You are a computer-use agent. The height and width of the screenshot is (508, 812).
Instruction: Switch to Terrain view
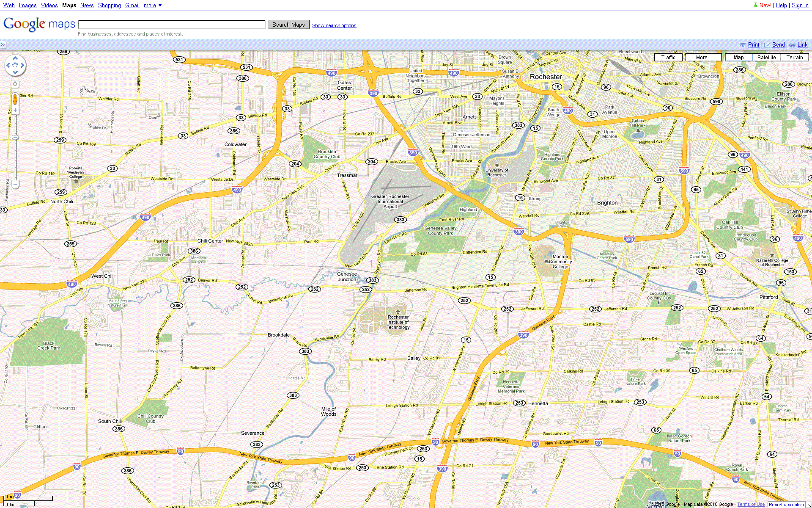point(795,58)
